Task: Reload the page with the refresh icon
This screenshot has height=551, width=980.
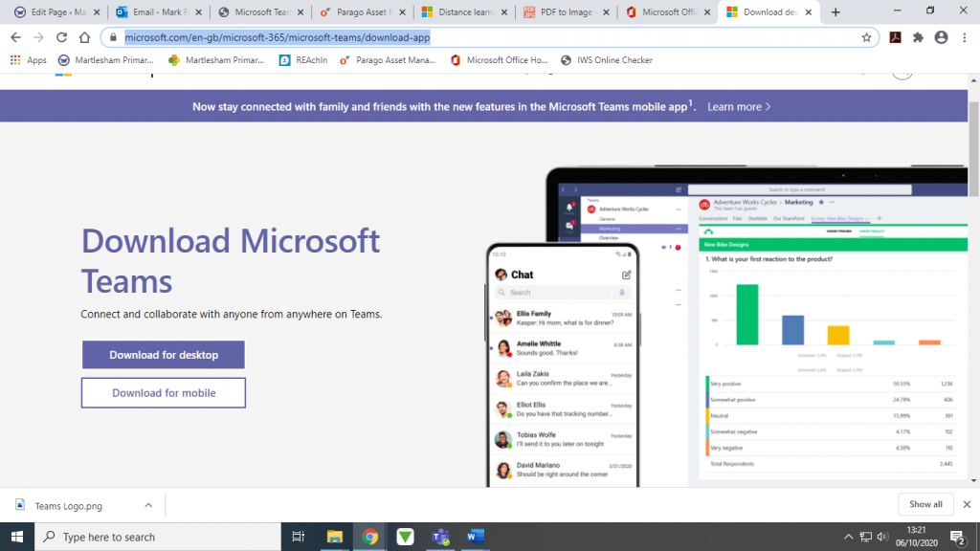Action: coord(60,37)
